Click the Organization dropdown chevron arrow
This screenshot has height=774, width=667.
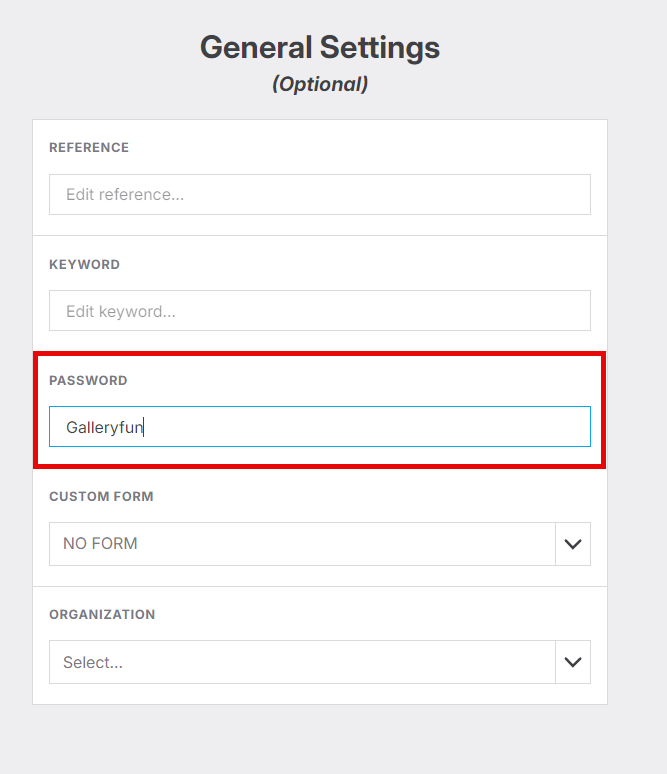(573, 662)
